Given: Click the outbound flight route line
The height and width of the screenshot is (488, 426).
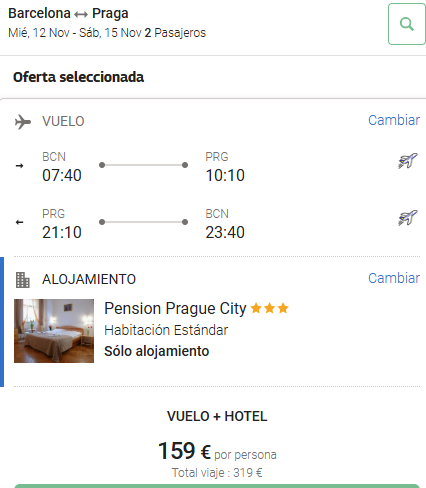Looking at the screenshot, I should pos(144,165).
